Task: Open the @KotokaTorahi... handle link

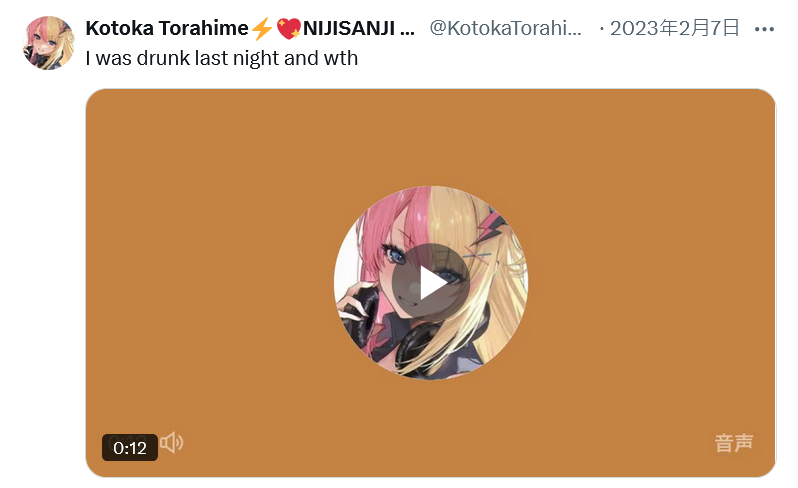Action: [505, 28]
